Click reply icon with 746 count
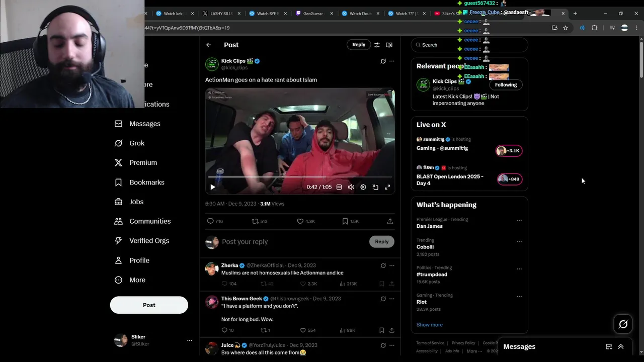Viewport: 644px width, 362px height. 215,221
